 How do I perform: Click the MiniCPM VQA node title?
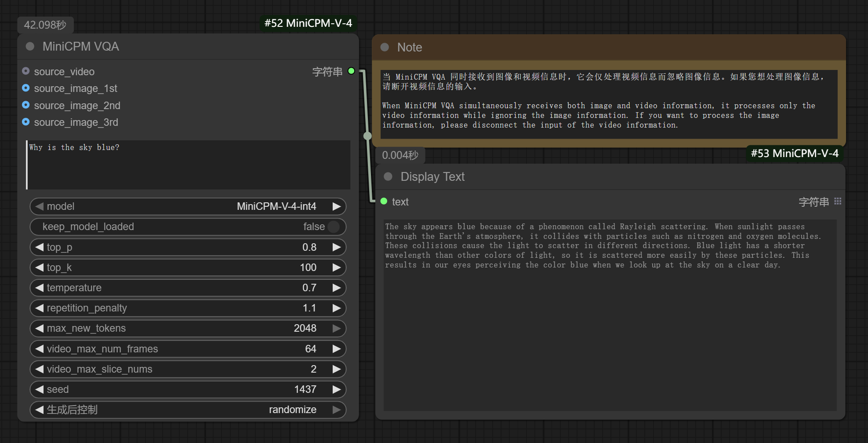81,46
